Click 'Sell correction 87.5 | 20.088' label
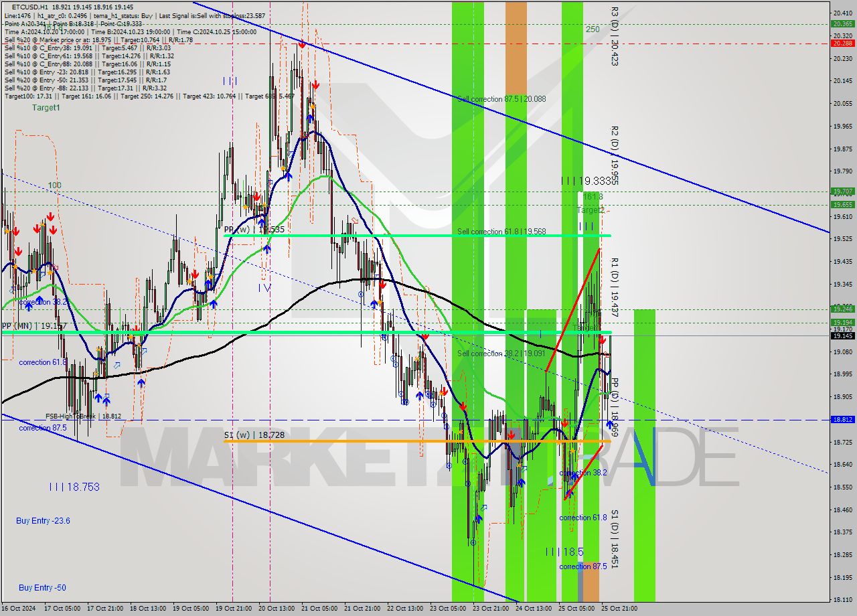 coord(501,99)
